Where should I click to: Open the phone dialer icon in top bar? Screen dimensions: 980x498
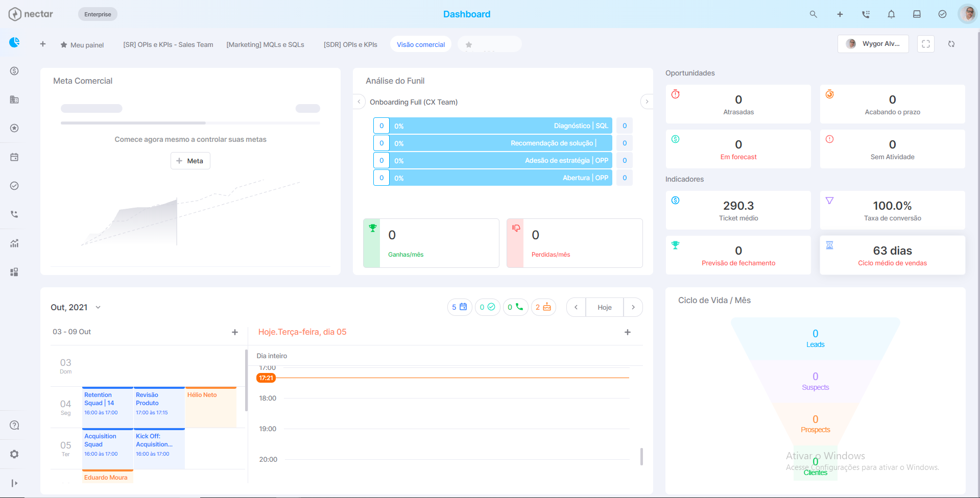[866, 14]
